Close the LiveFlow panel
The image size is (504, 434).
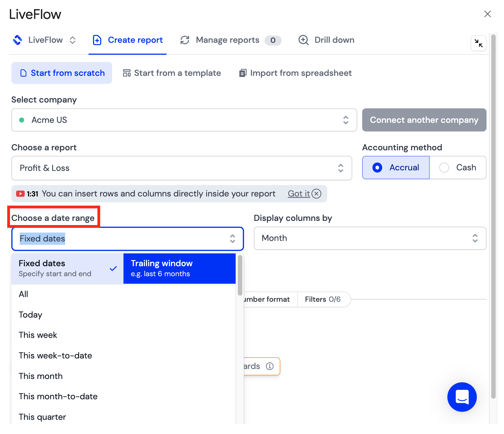[x=487, y=14]
